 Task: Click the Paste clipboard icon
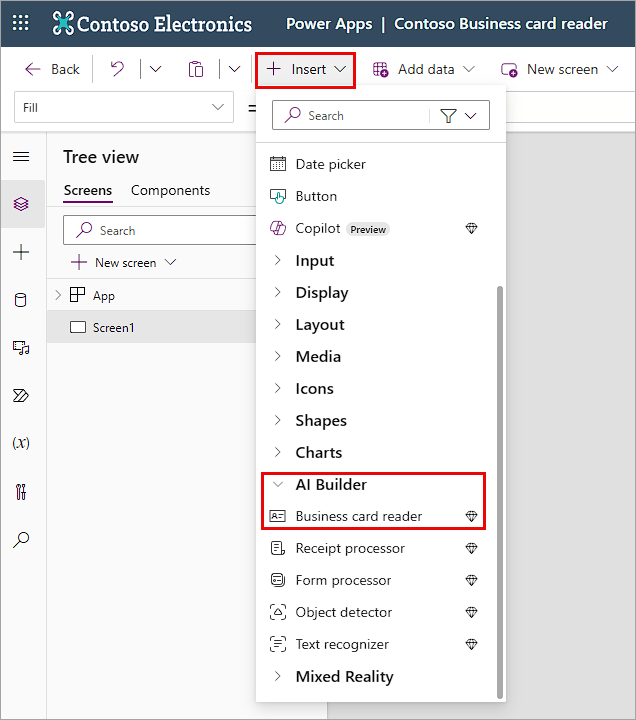[196, 69]
